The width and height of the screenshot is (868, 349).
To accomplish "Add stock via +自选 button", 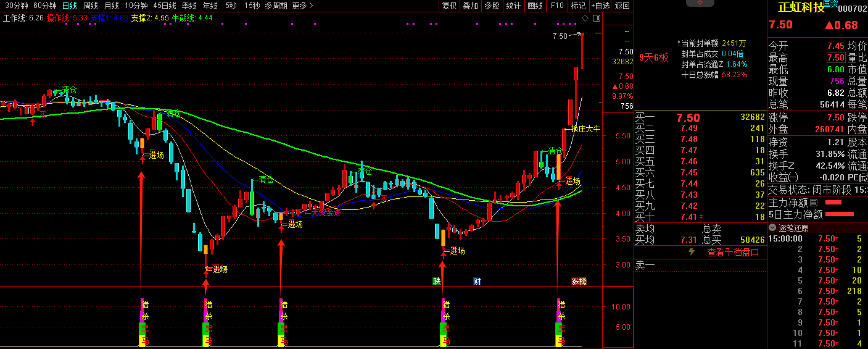I will (x=600, y=6).
